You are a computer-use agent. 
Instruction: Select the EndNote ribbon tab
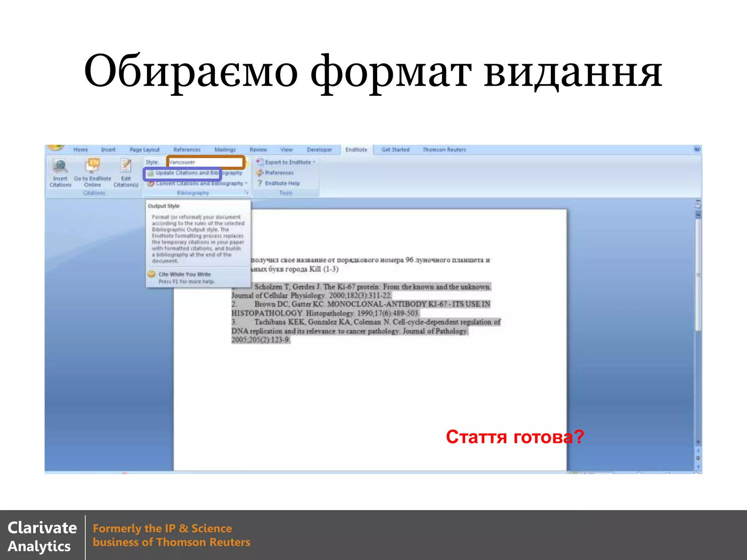(356, 150)
